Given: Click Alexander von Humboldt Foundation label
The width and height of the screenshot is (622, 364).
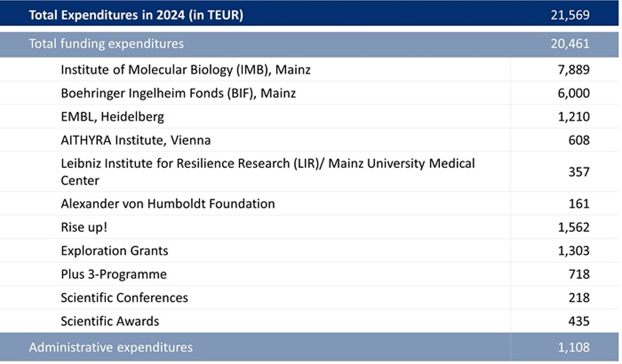Looking at the screenshot, I should [x=168, y=203].
